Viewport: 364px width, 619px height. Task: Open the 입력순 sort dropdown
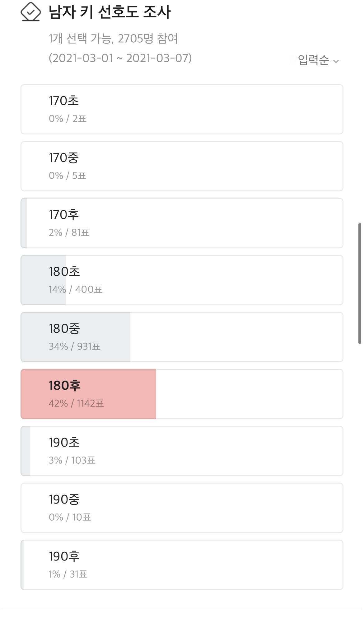(313, 60)
